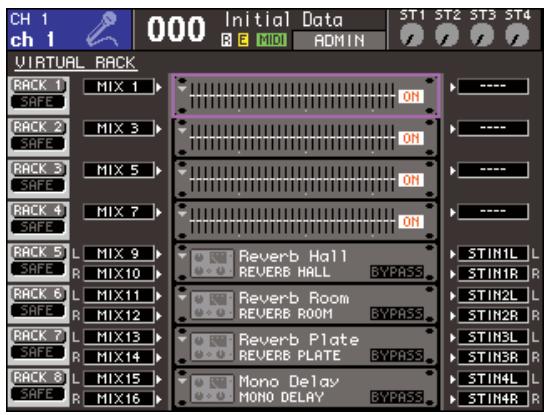Enable SAFE for Rack 3

click(x=38, y=186)
